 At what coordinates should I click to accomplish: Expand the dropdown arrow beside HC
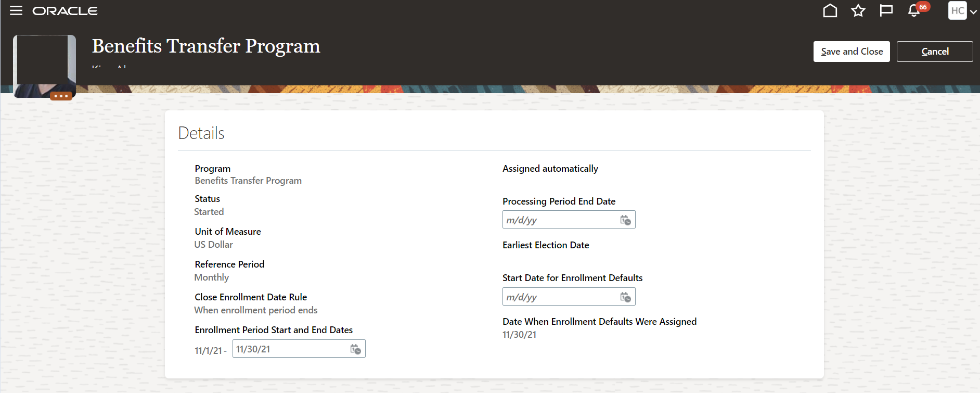point(973,12)
